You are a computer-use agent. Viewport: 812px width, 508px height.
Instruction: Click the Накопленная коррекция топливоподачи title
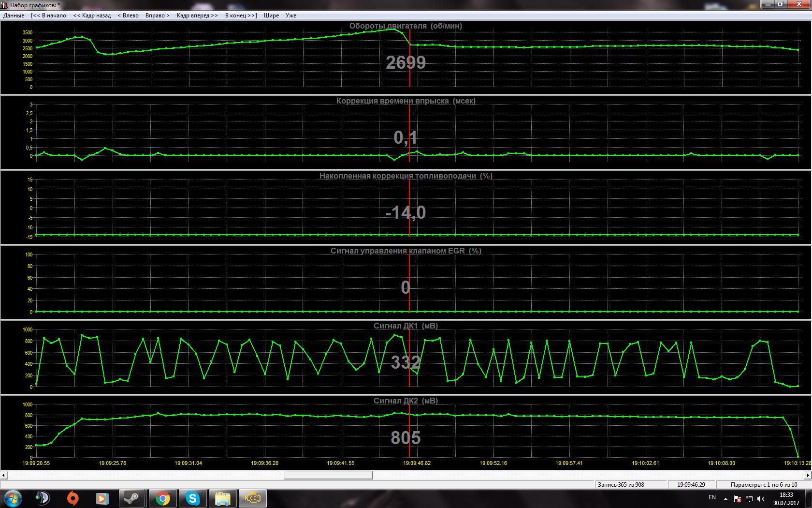(406, 176)
